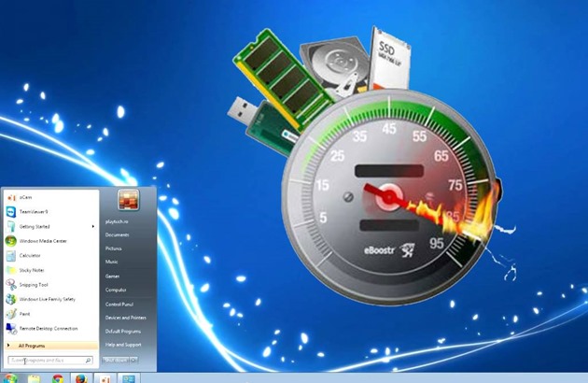The image size is (588, 383).
Task: Click the Shut down button
Action: [116, 360]
